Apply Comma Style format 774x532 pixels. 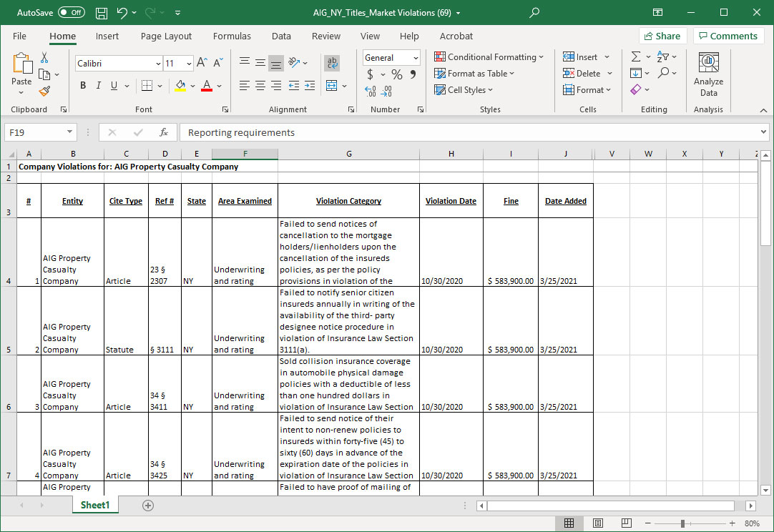point(413,74)
